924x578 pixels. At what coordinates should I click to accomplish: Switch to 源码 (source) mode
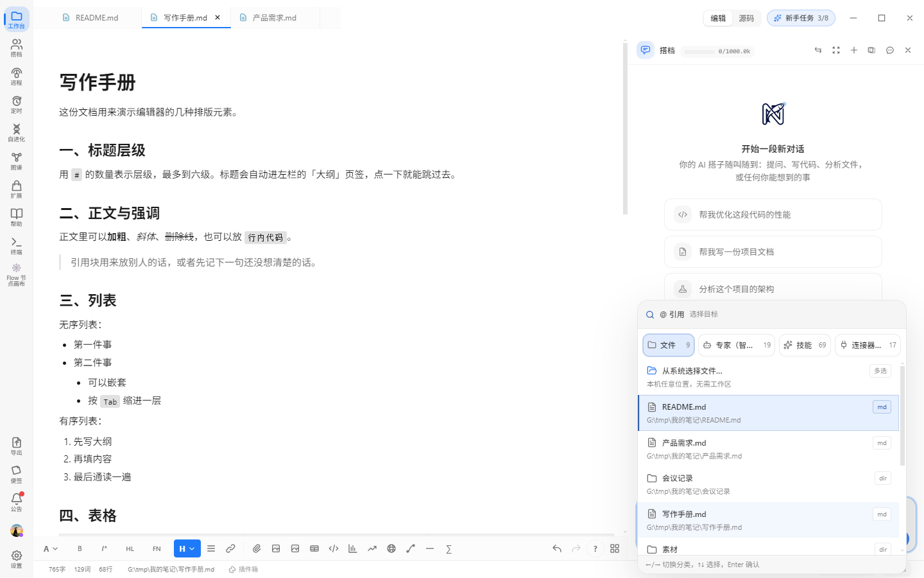[x=746, y=18]
